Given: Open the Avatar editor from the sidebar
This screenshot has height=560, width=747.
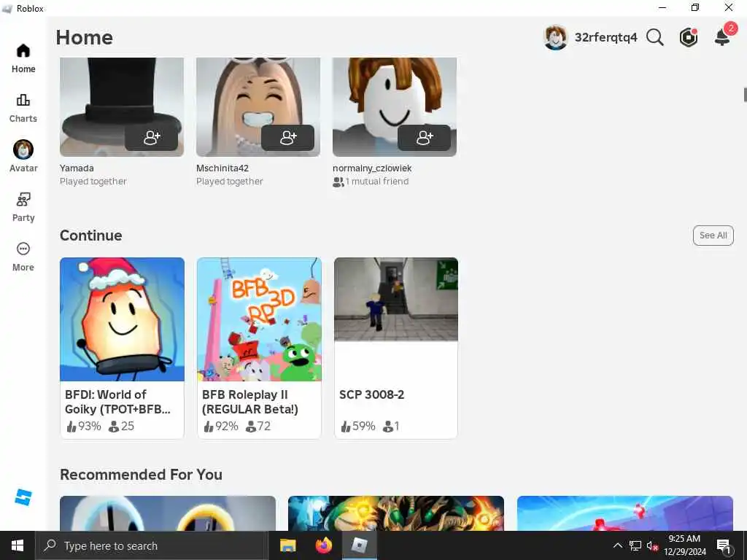Looking at the screenshot, I should click(23, 157).
